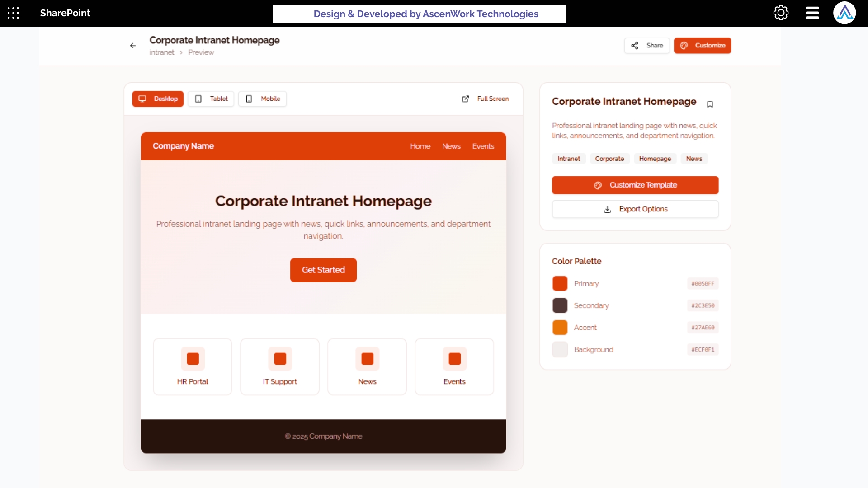Open the settings gear icon
Screen dimensions: 868x488
[781, 13]
